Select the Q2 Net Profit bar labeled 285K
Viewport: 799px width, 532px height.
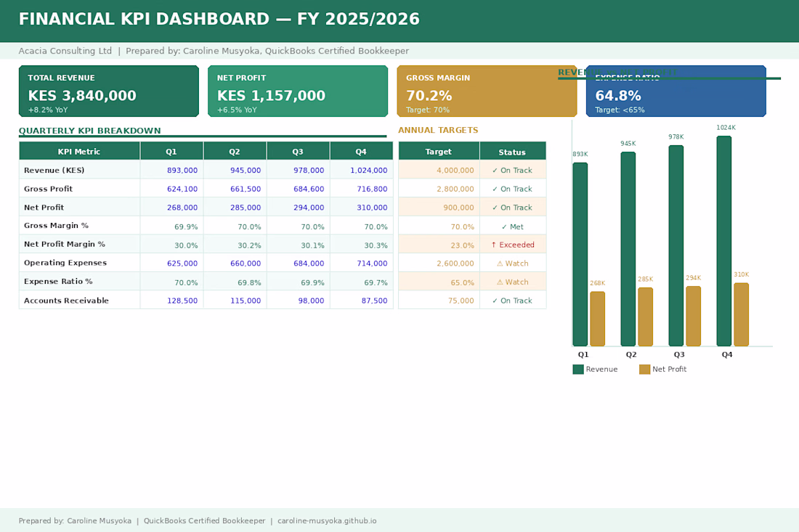(x=645, y=316)
